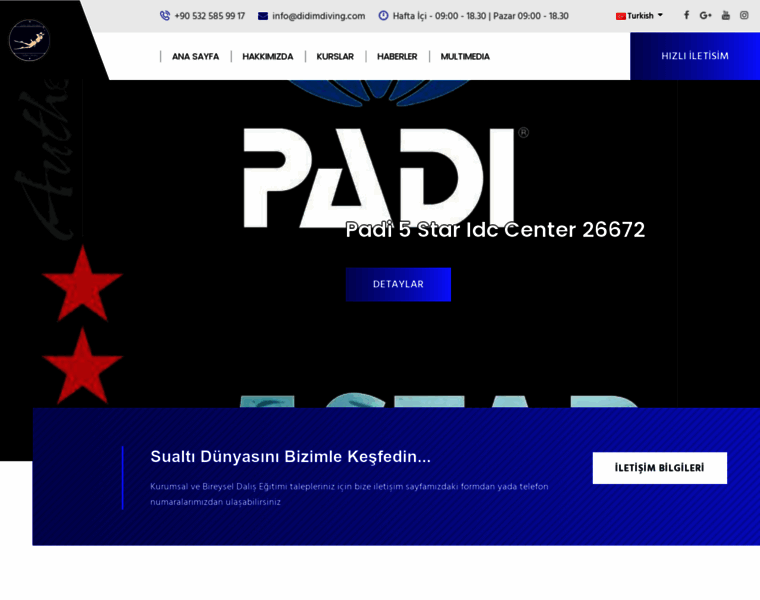Click the clock icon beside working hours

(383, 16)
